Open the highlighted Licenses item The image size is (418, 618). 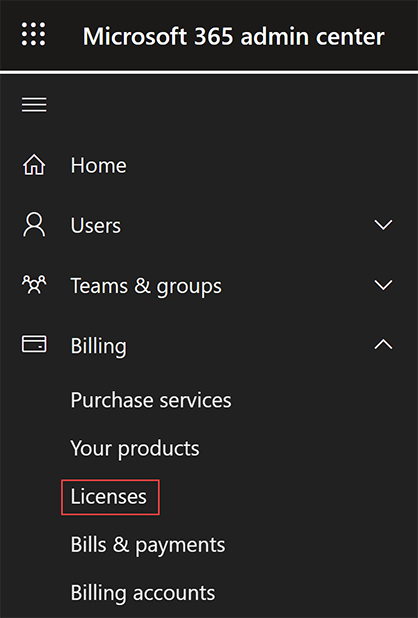click(x=110, y=497)
